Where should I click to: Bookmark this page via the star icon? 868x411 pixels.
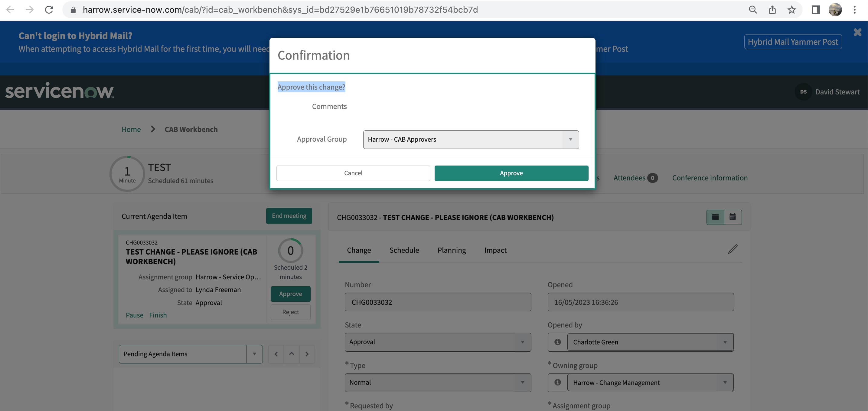[791, 10]
